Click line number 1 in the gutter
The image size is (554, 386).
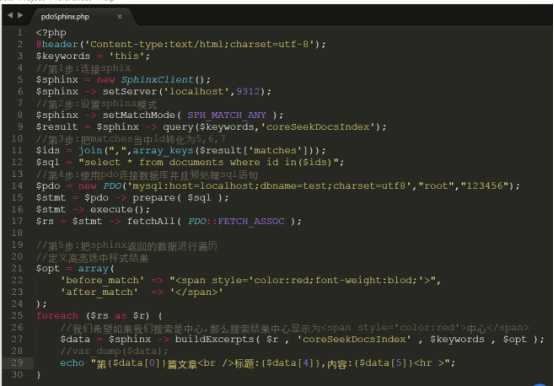point(20,32)
